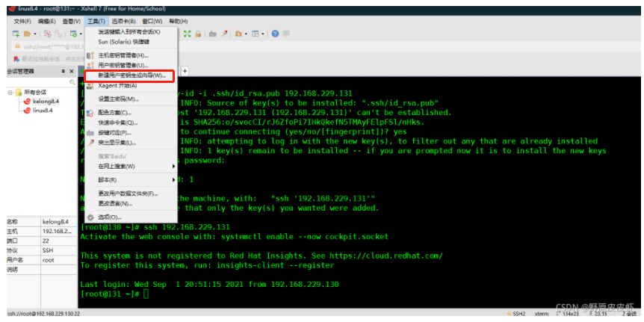
Task: Click the keyboard Key mapping toolbar icon
Action: [212, 34]
